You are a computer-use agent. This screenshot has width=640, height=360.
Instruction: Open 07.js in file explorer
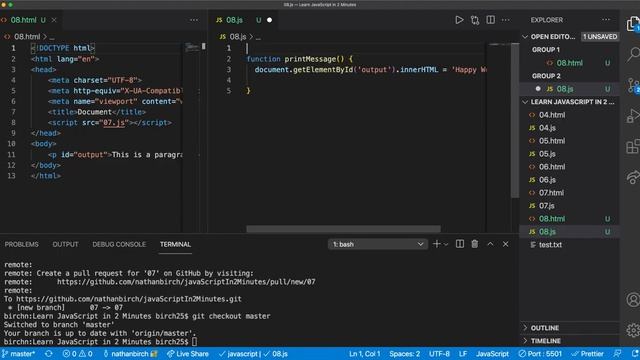(x=570, y=206)
